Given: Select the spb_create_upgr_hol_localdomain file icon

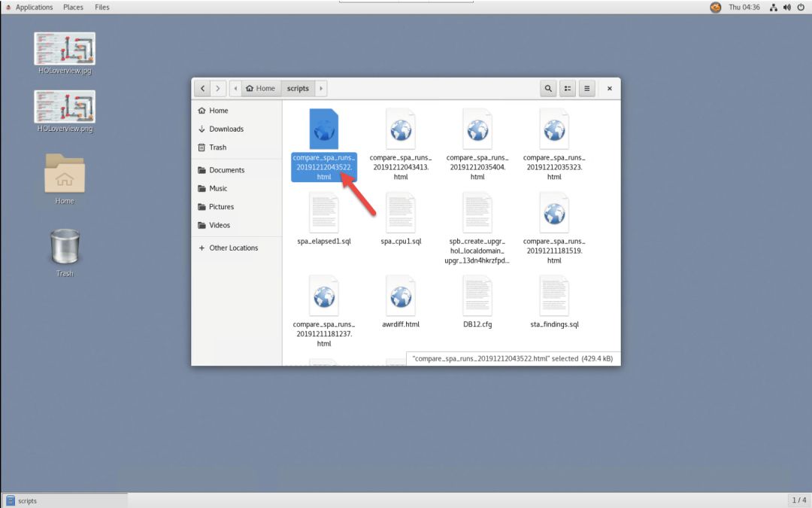Looking at the screenshot, I should [x=477, y=212].
